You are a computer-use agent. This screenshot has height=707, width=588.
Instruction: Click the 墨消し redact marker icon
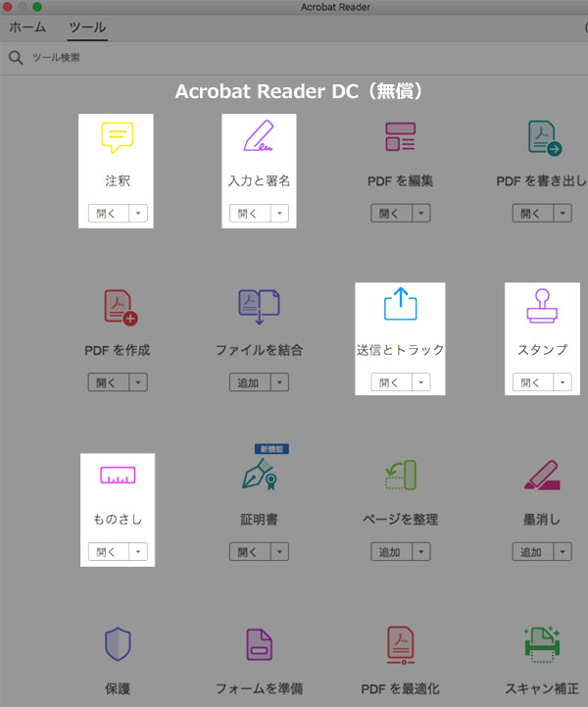pos(542,476)
